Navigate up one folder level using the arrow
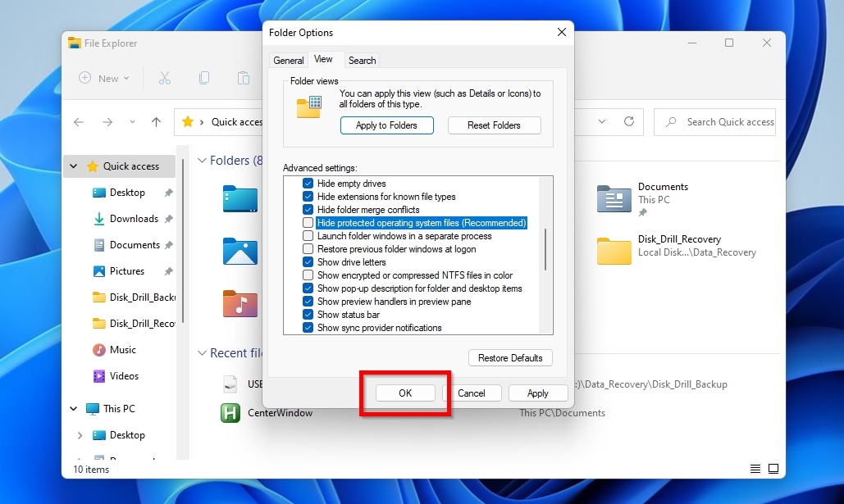 155,121
